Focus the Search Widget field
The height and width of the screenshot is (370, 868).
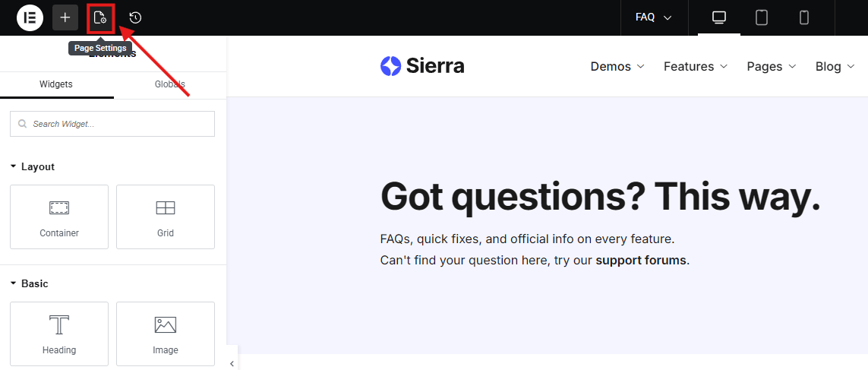pos(112,124)
